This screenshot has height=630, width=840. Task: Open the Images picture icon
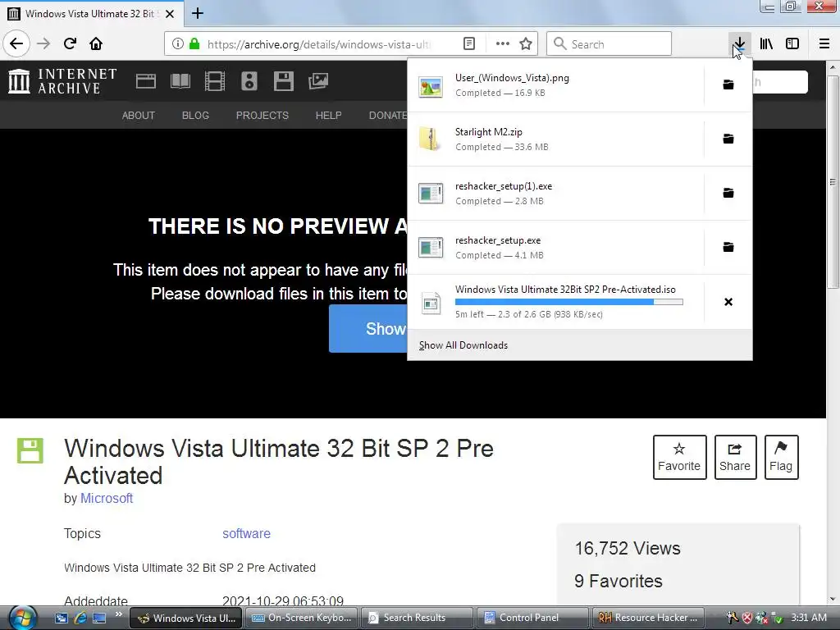tap(318, 81)
